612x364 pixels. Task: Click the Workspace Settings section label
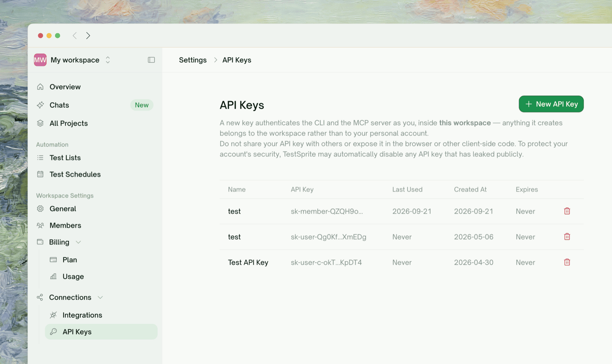point(65,196)
